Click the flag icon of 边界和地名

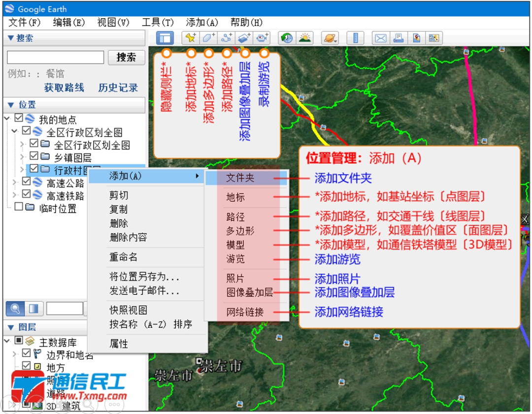click(37, 353)
